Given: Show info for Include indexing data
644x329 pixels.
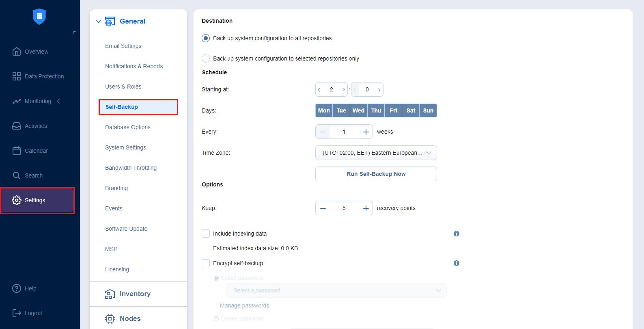Looking at the screenshot, I should coord(457,234).
